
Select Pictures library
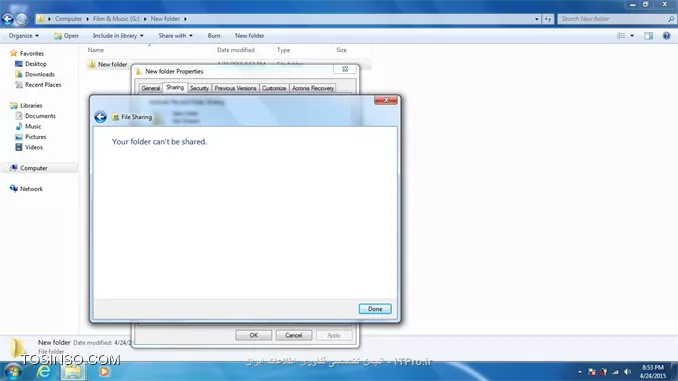[x=35, y=136]
